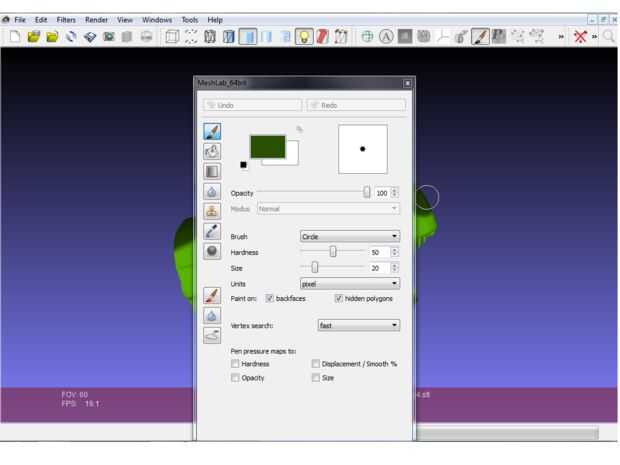Click the Hardness slider handle

click(333, 251)
